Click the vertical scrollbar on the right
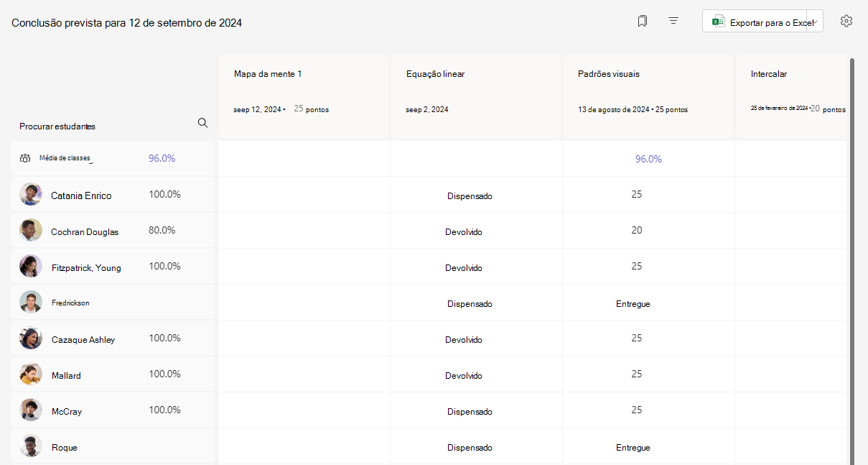The height and width of the screenshot is (465, 868). click(x=852, y=262)
